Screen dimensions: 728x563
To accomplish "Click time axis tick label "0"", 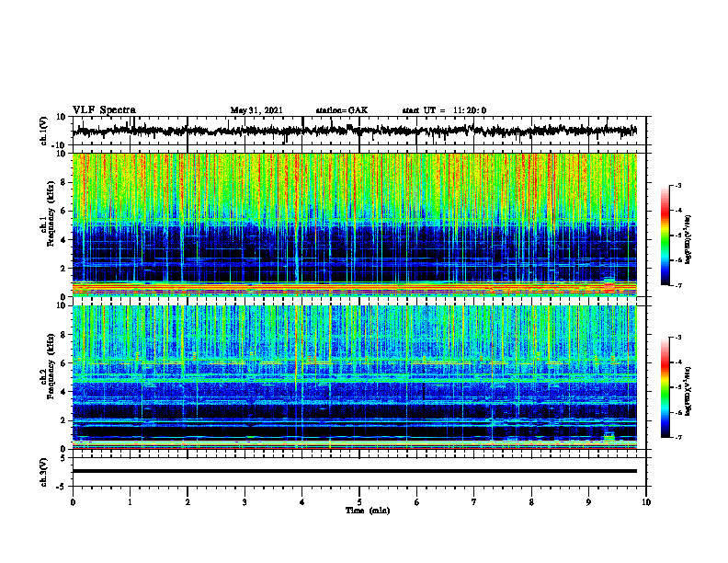I will click(x=73, y=502).
